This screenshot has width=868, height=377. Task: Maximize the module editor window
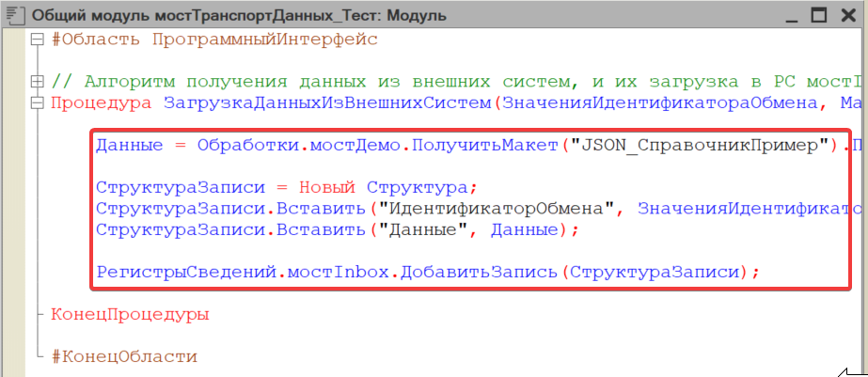pyautogui.click(x=819, y=15)
